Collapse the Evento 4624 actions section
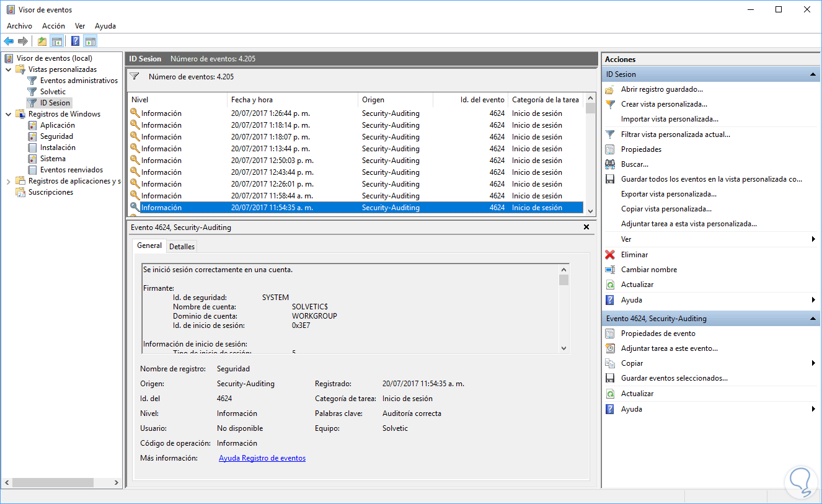 pyautogui.click(x=813, y=319)
